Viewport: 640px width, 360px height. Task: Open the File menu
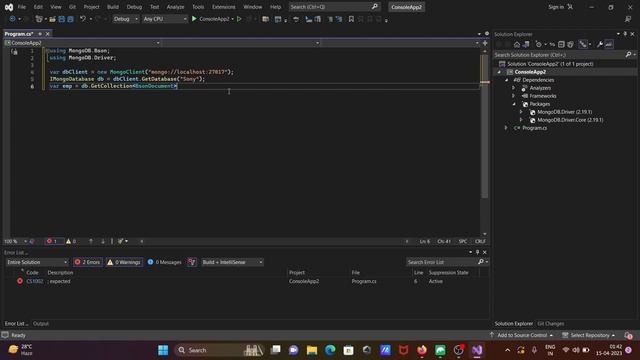[x=22, y=7]
